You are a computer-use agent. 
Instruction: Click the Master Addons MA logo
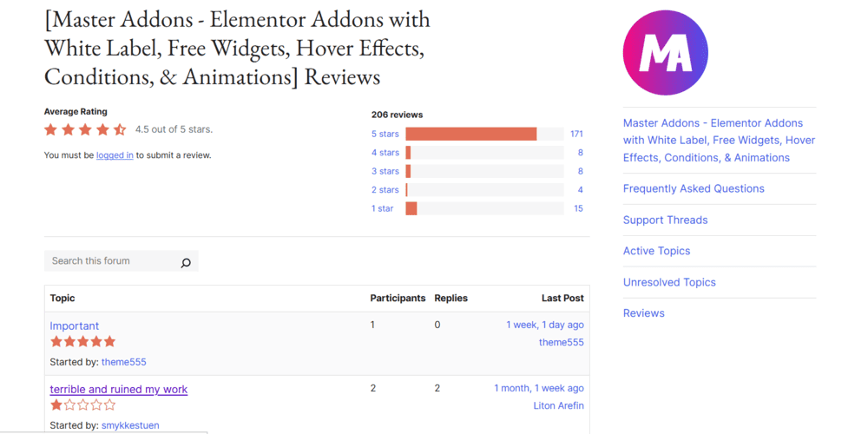pyautogui.click(x=665, y=54)
